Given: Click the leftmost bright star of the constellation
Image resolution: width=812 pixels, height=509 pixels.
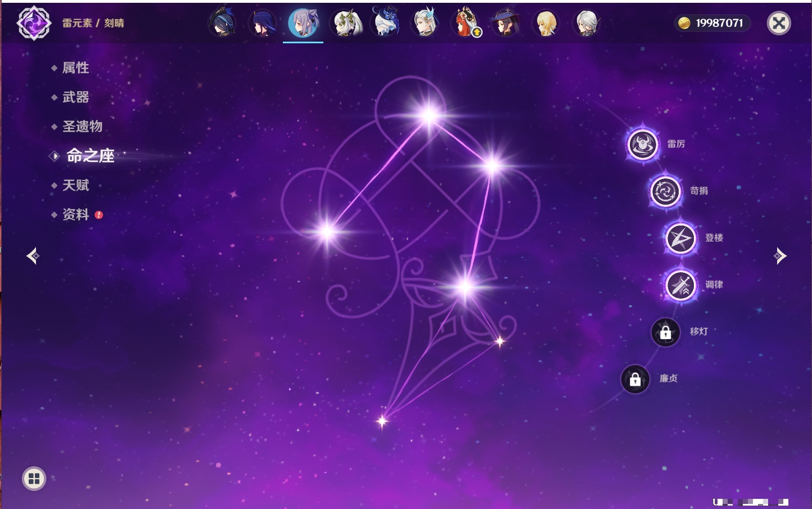Looking at the screenshot, I should pos(327,231).
